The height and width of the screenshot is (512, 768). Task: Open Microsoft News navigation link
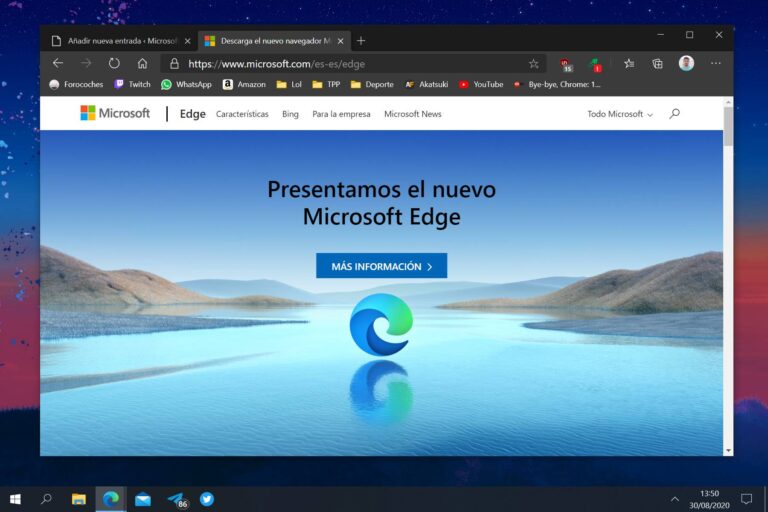(412, 114)
